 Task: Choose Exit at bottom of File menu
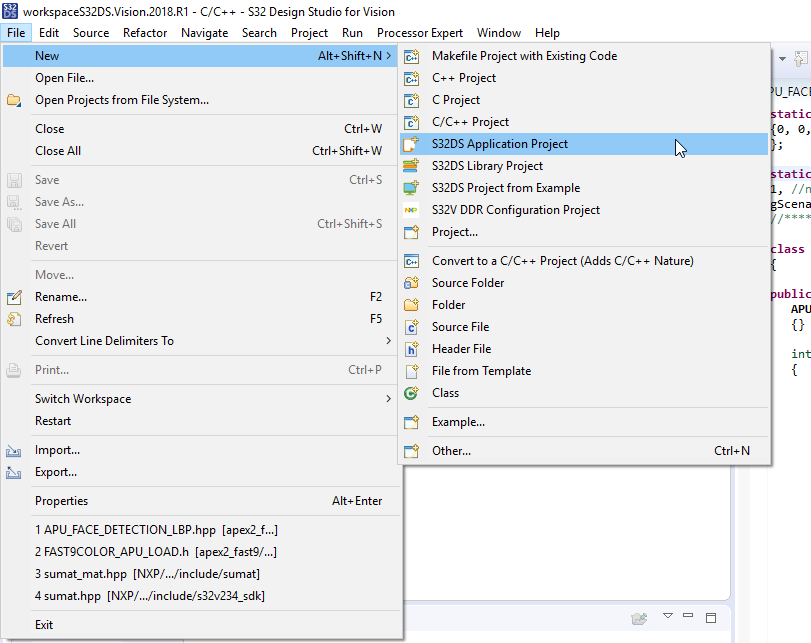click(x=200, y=625)
